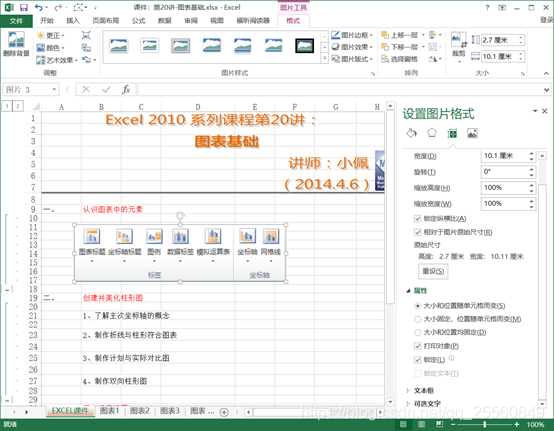Click the Reset Picture icon
The image size is (554, 431).
[87, 60]
